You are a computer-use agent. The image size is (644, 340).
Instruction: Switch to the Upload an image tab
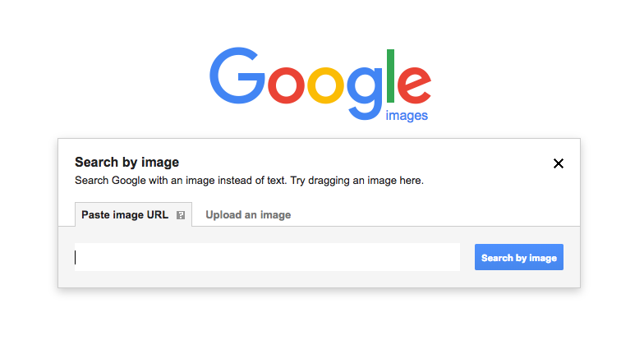point(248,215)
